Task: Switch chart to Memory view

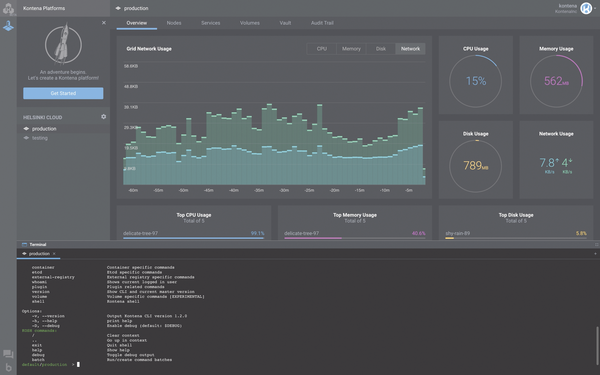Action: click(x=351, y=49)
